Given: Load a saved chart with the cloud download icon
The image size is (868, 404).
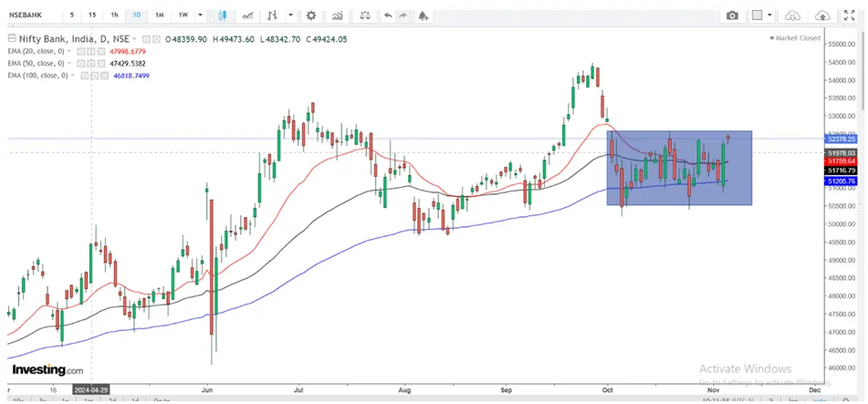Looking at the screenshot, I should (793, 16).
